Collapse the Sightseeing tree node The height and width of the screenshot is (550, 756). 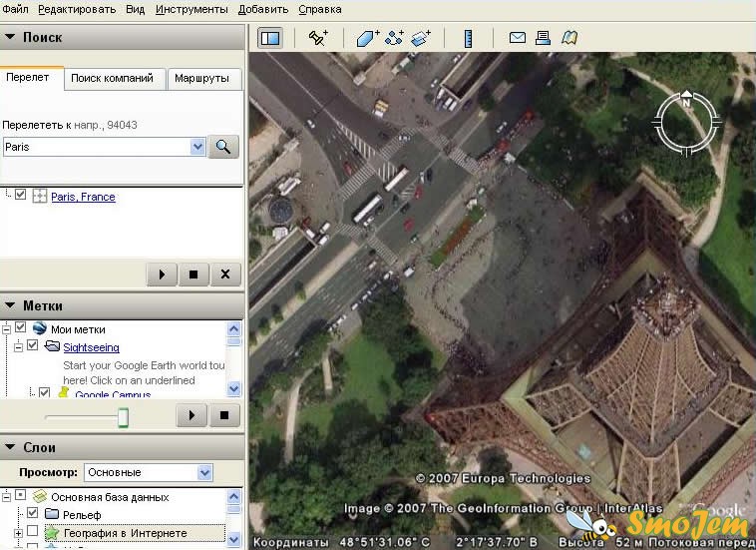coord(18,347)
